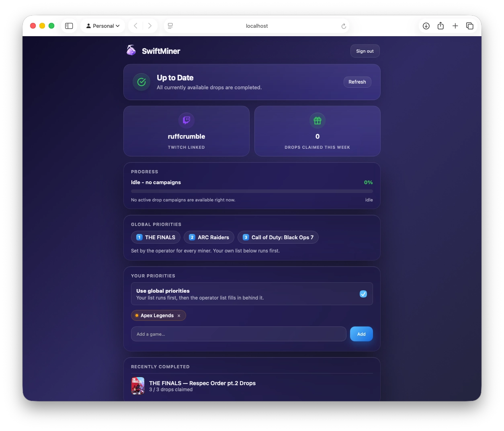Click the orange dot on the Apex Legends chip
This screenshot has height=431, width=504.
pos(137,316)
